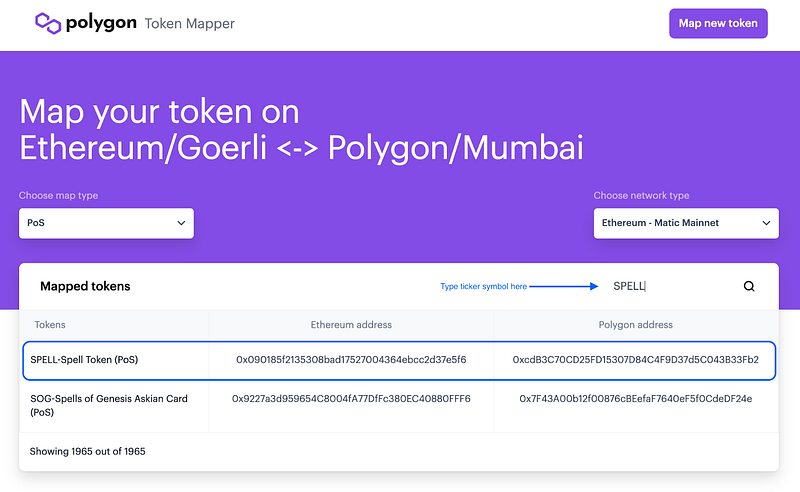This screenshot has height=492, width=800.
Task: Open the PoS map type dropdown
Action: (106, 223)
